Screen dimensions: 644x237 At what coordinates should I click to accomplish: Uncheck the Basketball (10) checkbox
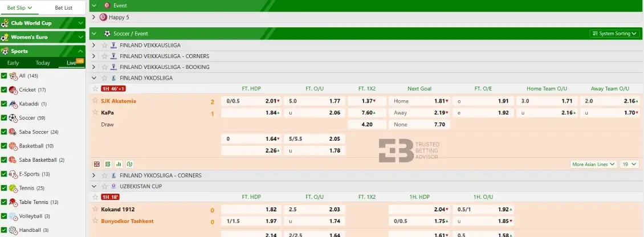(x=4, y=146)
